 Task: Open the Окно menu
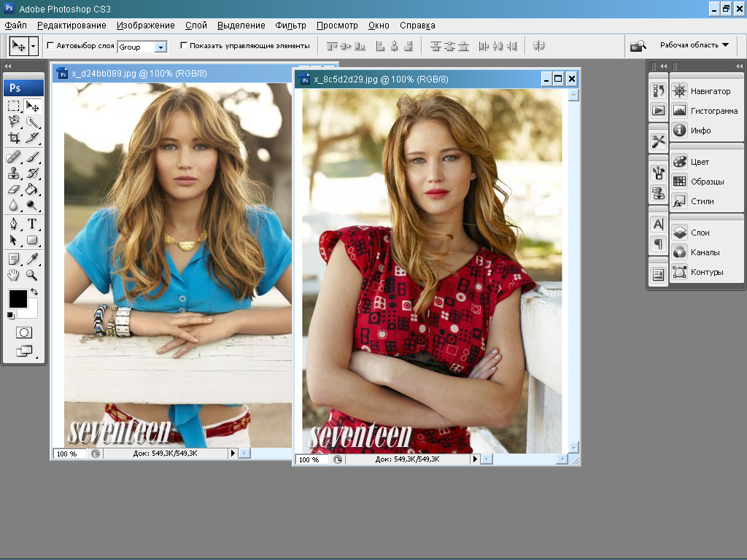pos(379,26)
